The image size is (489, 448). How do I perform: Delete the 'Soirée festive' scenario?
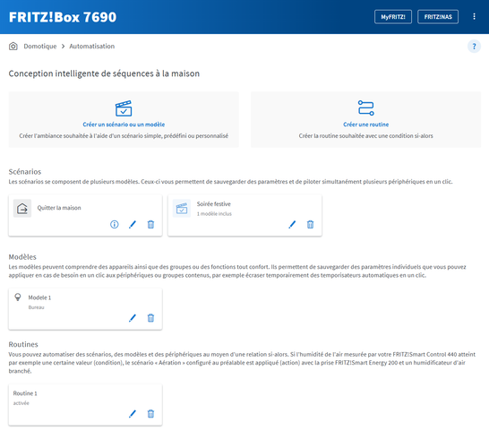310,224
